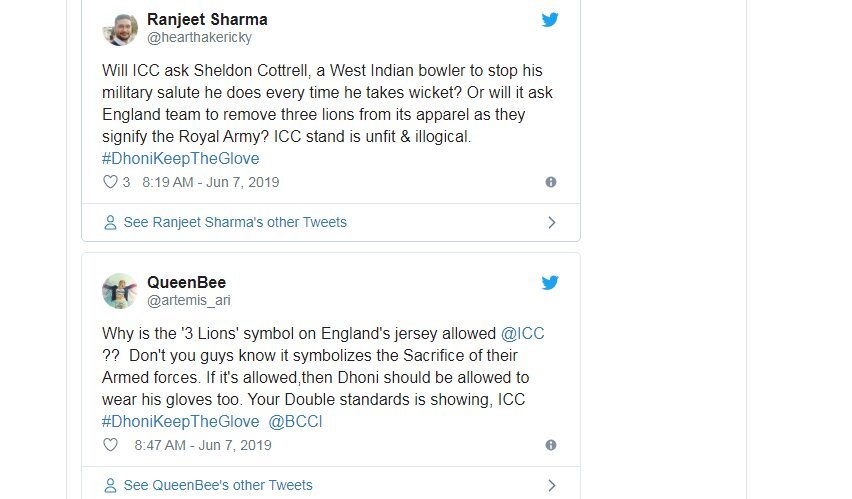Viewport: 852px width, 499px height.
Task: Click Twitter bird icon on QueenBee's tweet
Action: [550, 283]
